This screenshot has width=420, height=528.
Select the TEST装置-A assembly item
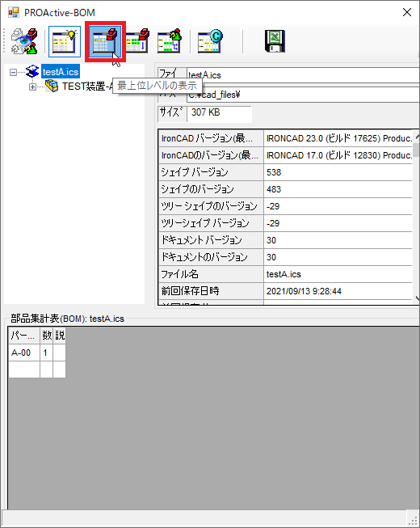tap(87, 87)
